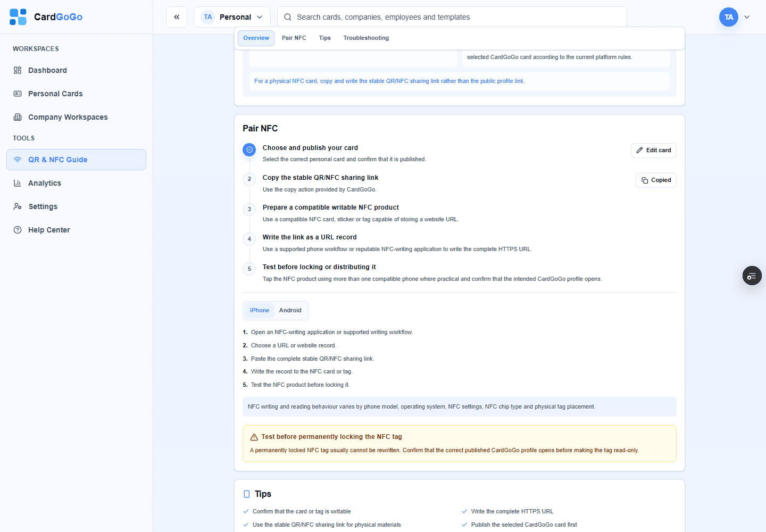Click 'Write the link as a URL record'

point(310,237)
